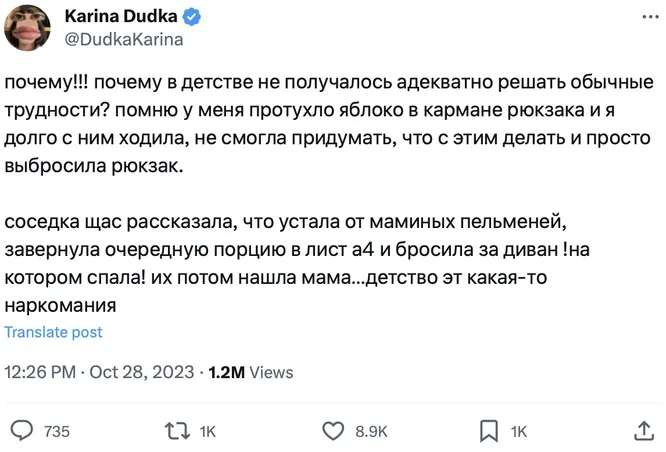Viewport: 666px width, 452px height.
Task: Like the post with the heart icon
Action: (333, 431)
